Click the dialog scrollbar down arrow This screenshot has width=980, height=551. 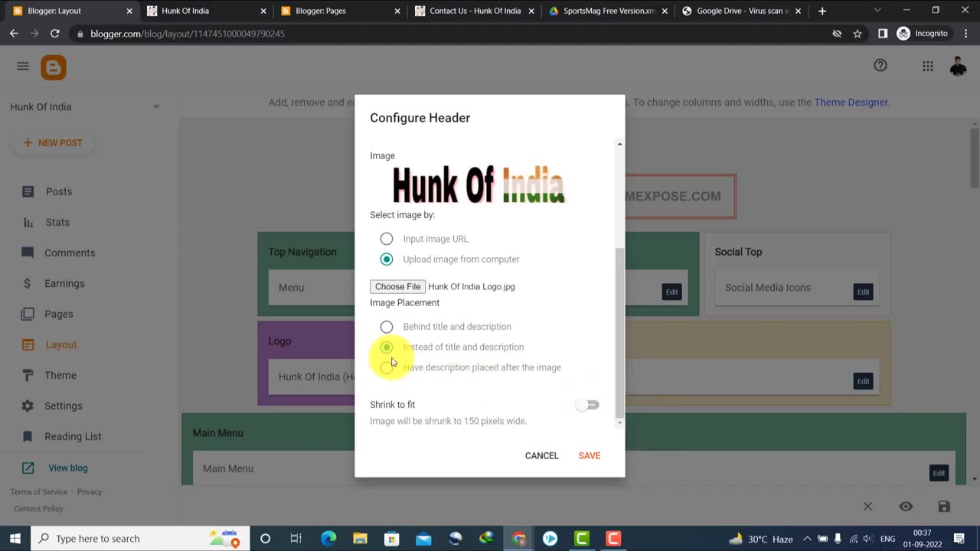point(619,422)
